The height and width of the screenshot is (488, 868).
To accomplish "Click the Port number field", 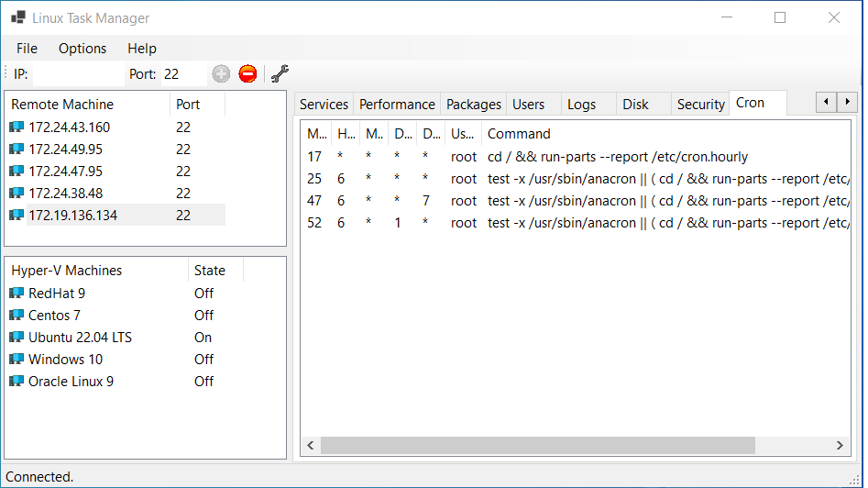I will pyautogui.click(x=183, y=74).
